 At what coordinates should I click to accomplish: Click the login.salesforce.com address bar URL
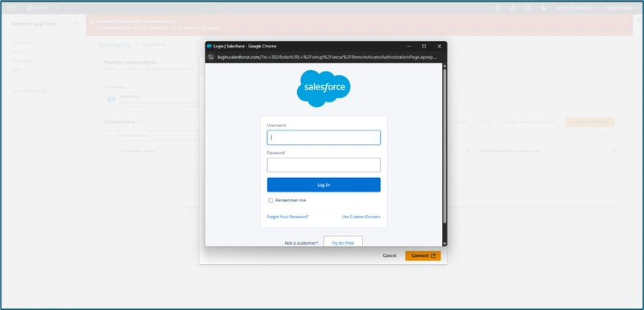327,57
